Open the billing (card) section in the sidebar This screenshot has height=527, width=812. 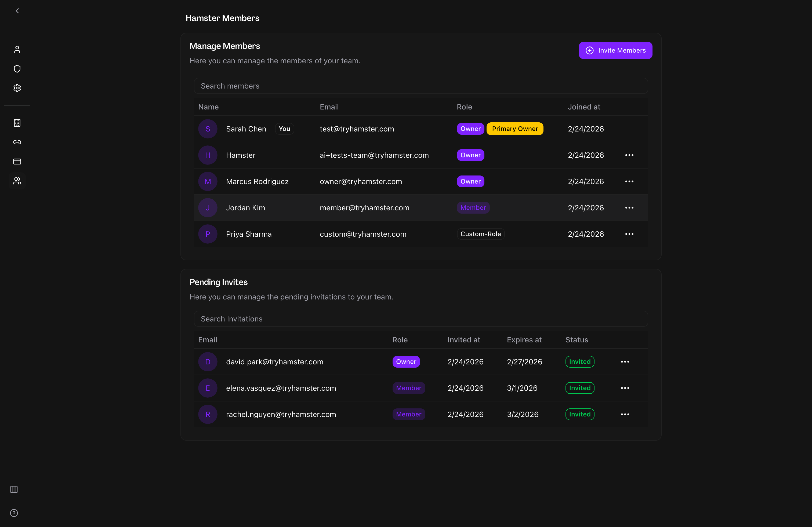(17, 162)
